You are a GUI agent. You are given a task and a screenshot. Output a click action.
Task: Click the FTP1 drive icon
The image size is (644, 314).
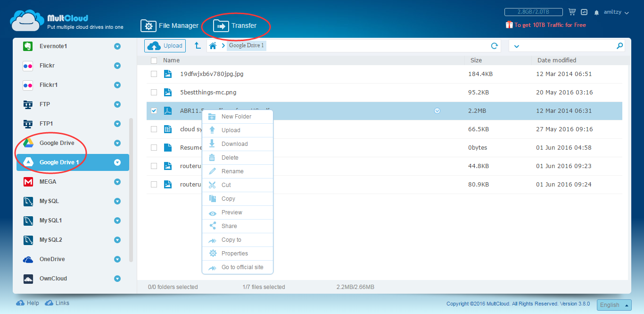(28, 124)
